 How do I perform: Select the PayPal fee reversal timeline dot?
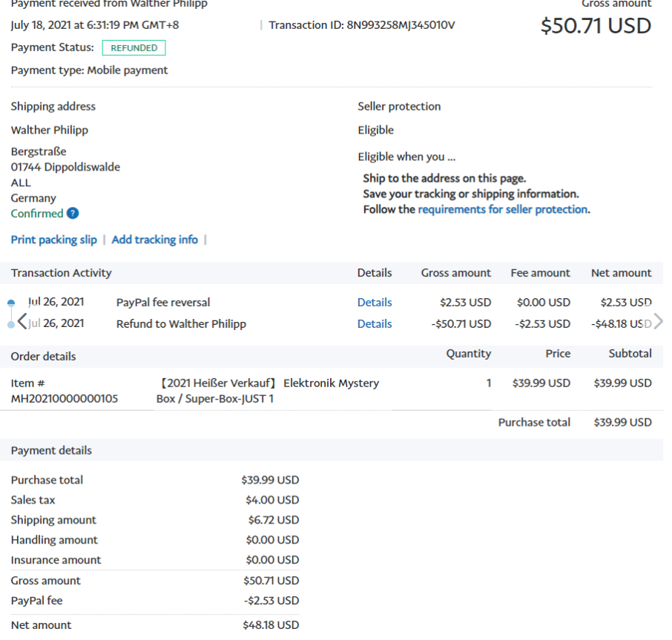coord(10,303)
